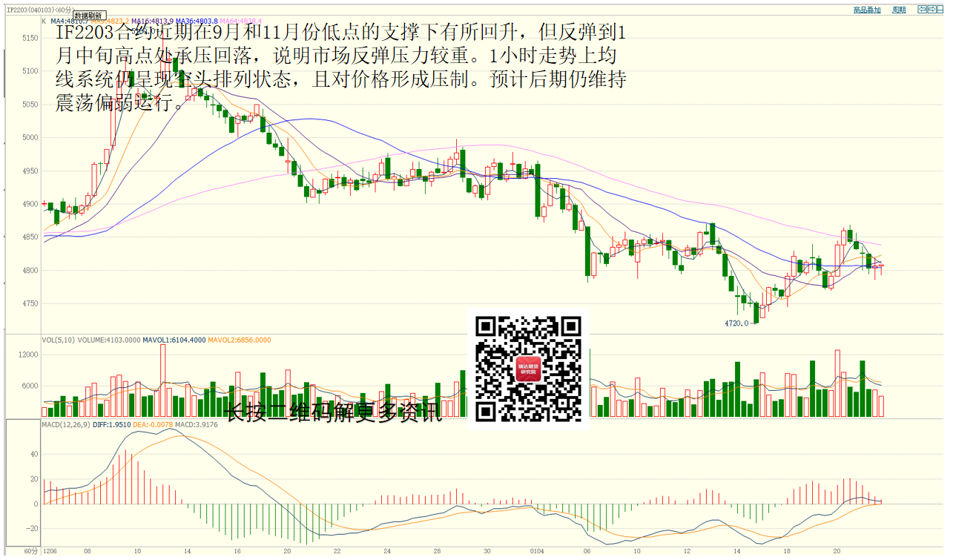Click the red logo in QR code center
Image resolution: width=956 pixels, height=560 pixels.
pyautogui.click(x=528, y=369)
